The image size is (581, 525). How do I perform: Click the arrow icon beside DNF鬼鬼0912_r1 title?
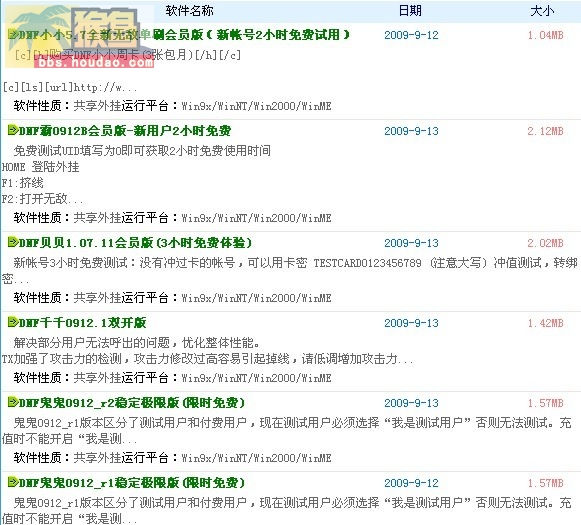(13, 482)
